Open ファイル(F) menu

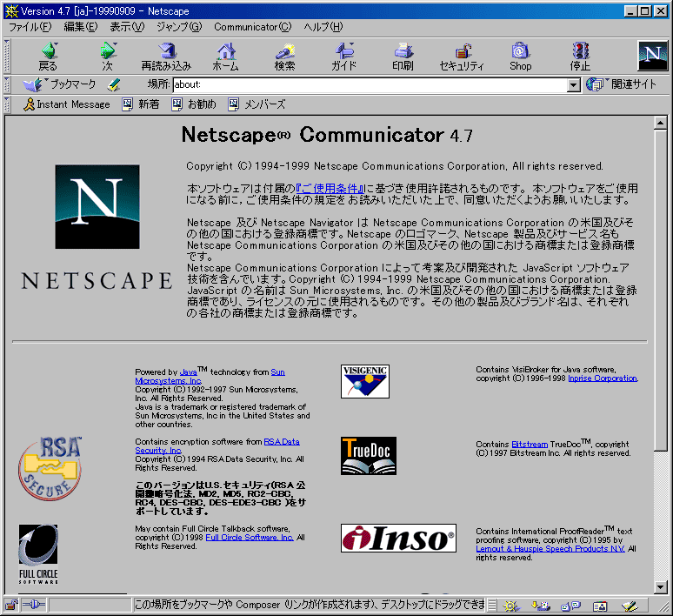coord(30,27)
